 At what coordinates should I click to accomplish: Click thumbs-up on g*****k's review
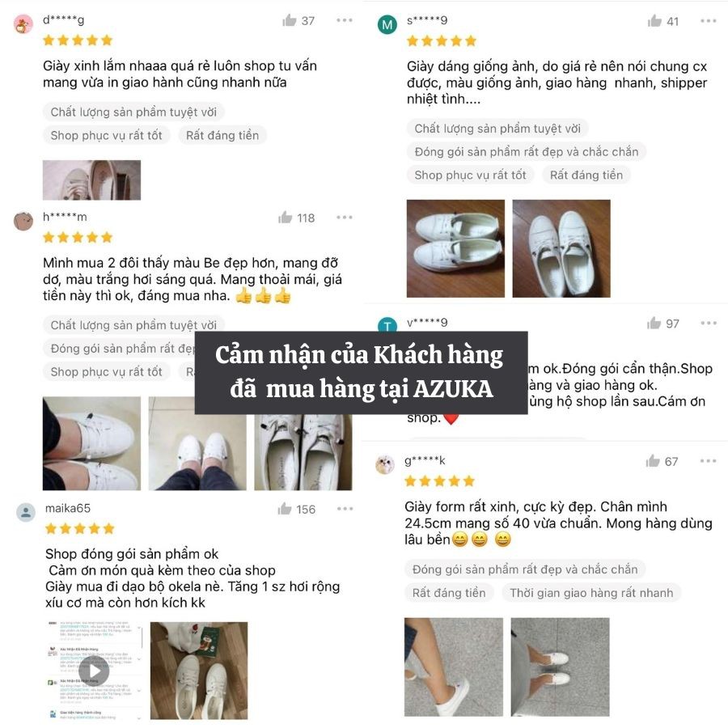(653, 461)
